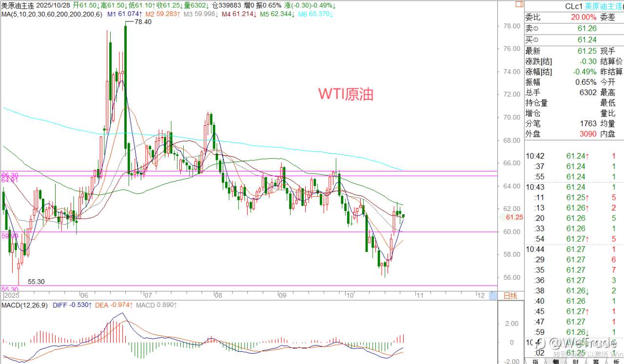Switch to the 筹 tab at the bottom
The image size is (624, 364).
(x=596, y=361)
